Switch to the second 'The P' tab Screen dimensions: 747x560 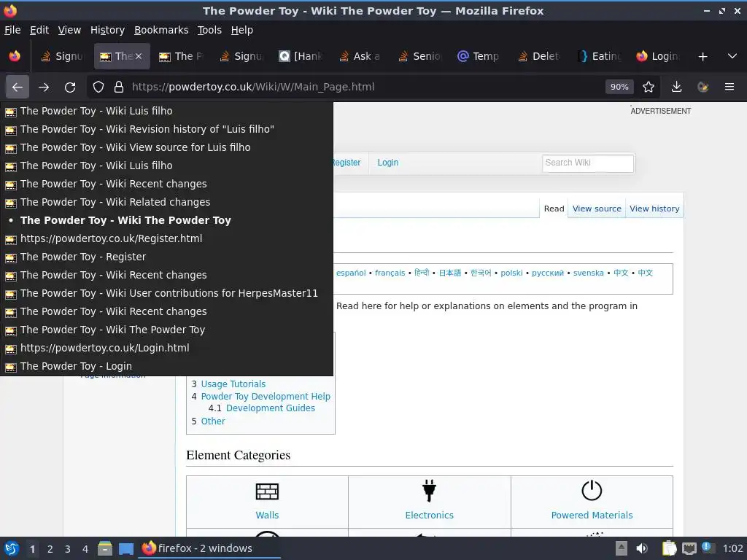pyautogui.click(x=182, y=56)
